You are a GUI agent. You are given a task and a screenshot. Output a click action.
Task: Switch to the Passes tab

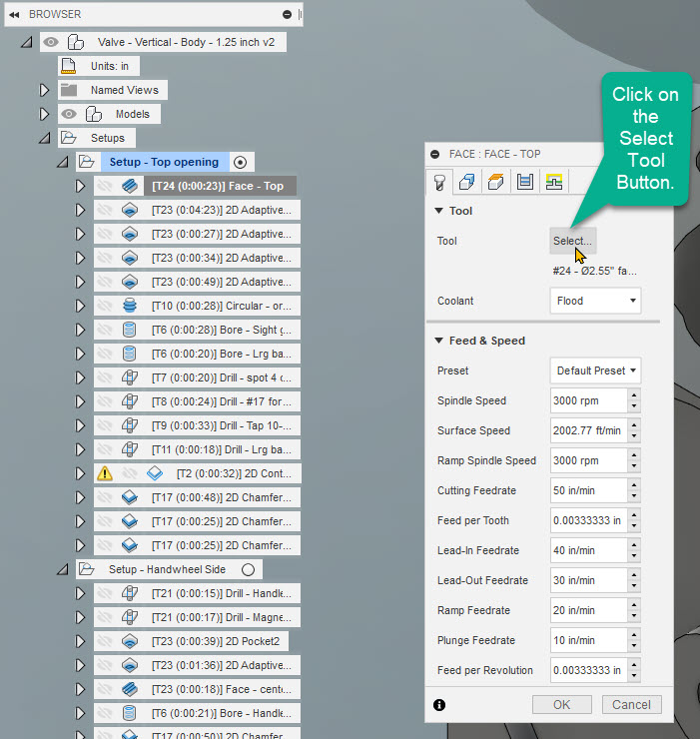click(524, 182)
